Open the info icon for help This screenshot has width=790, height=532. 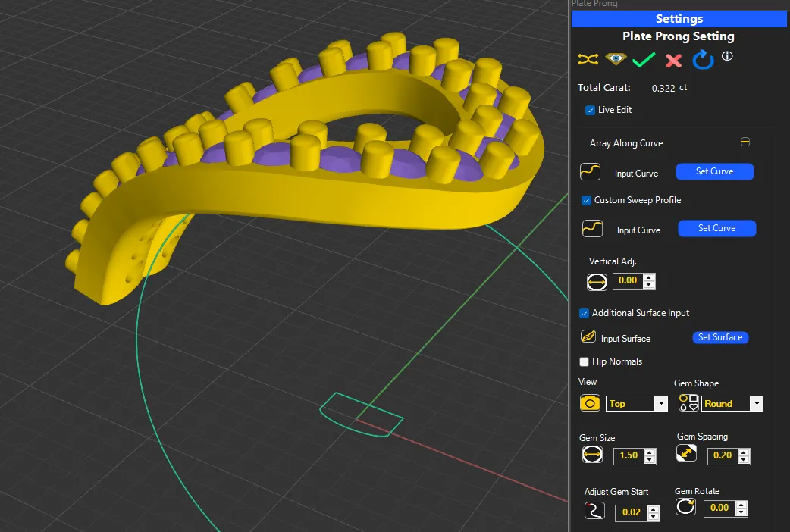click(727, 57)
